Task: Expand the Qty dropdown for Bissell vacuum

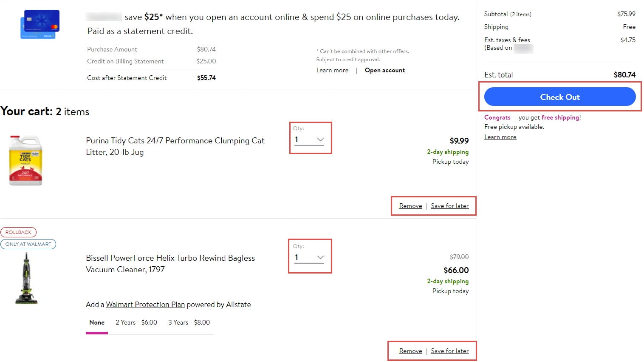Action: pyautogui.click(x=309, y=257)
